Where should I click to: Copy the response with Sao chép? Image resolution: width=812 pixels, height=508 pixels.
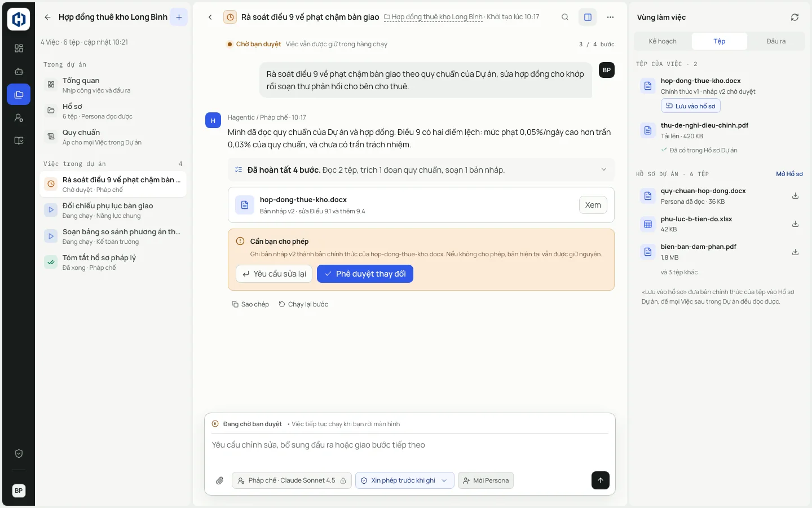[250, 304]
